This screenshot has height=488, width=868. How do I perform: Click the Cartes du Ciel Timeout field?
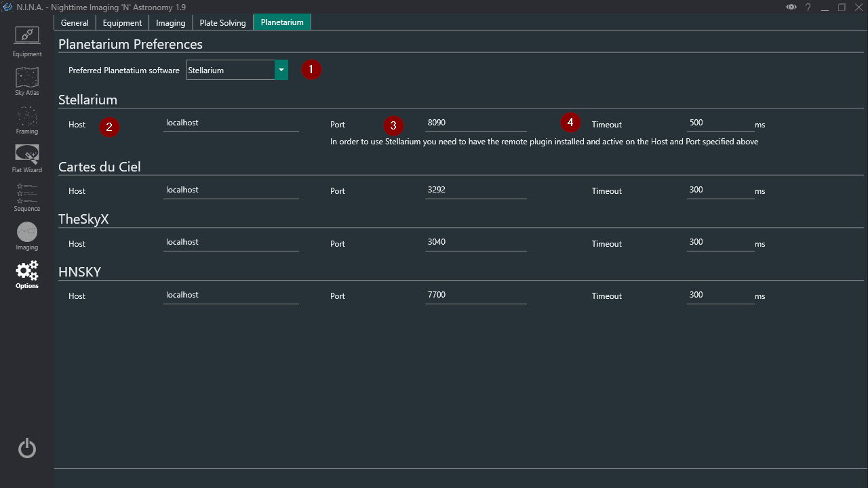pyautogui.click(x=721, y=190)
